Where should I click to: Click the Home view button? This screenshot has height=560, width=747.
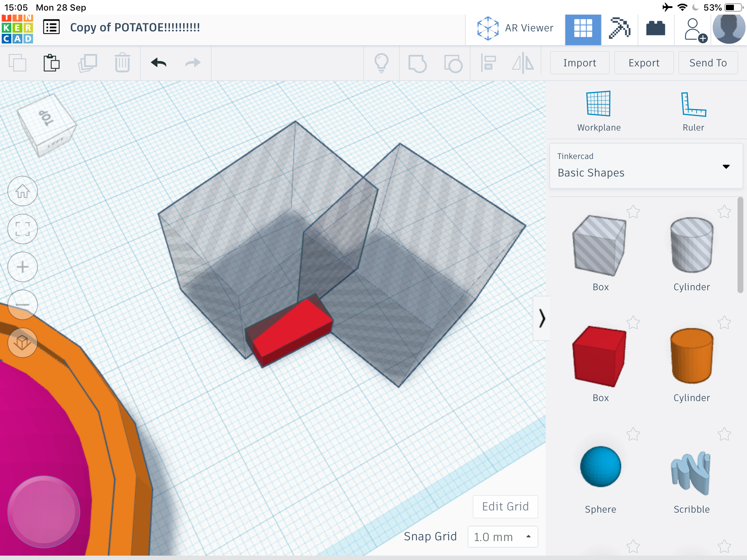(23, 191)
